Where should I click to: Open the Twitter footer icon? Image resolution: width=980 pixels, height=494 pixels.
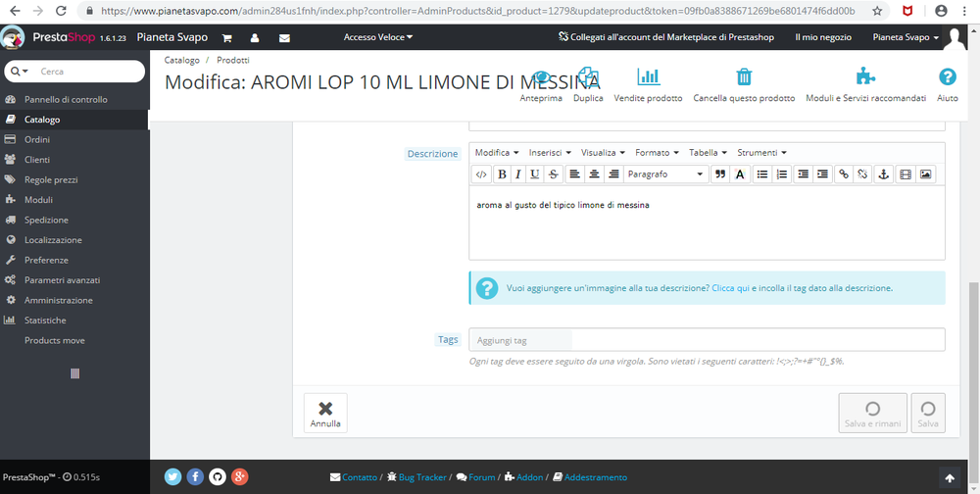pos(173,477)
